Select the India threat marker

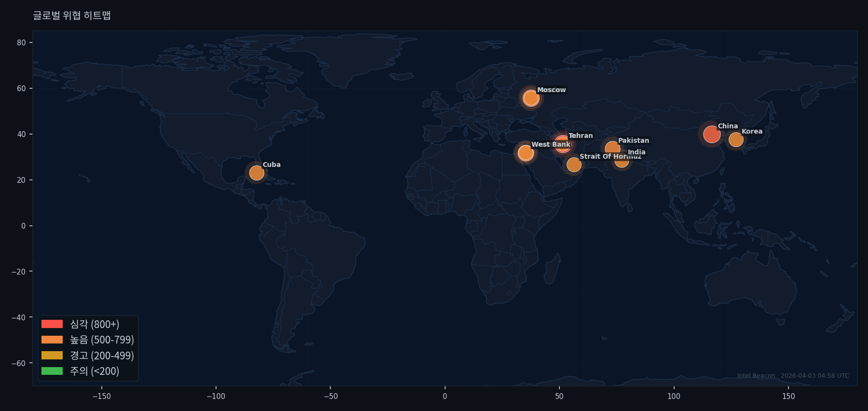(x=622, y=160)
